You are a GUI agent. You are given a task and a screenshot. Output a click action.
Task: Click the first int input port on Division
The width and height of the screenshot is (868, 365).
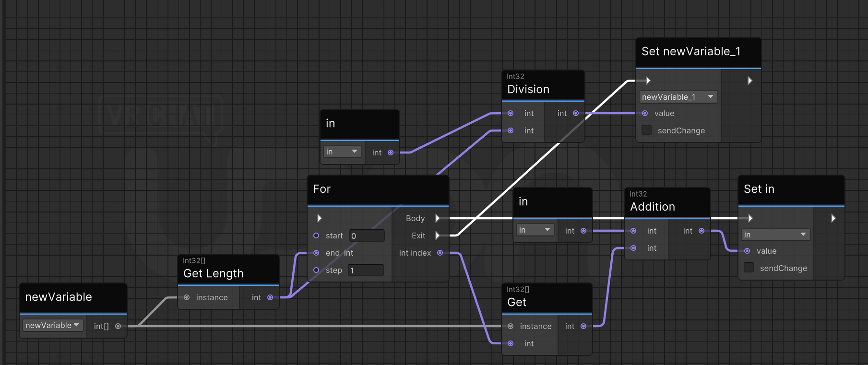511,113
